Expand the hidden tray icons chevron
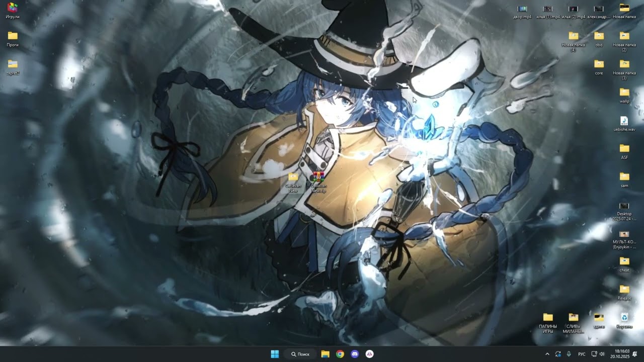Image resolution: width=644 pixels, height=362 pixels. coord(547,354)
